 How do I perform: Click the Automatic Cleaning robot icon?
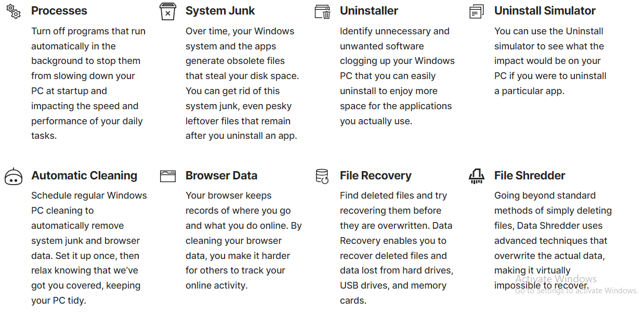coord(14,177)
